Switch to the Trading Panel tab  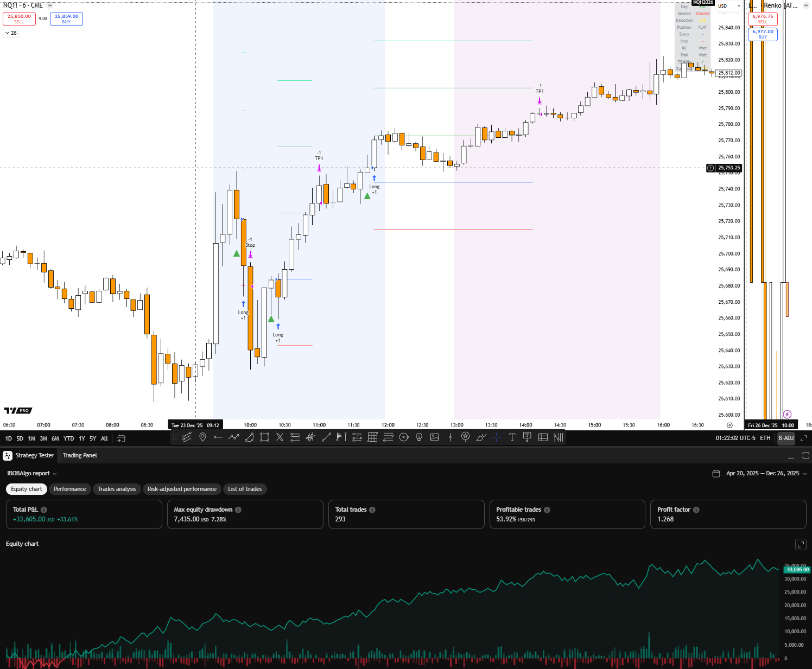click(x=80, y=456)
